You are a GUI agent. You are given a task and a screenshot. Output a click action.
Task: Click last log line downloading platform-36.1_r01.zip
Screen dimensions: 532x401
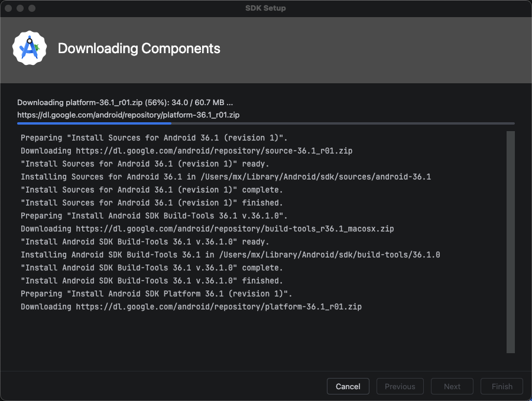(x=192, y=307)
